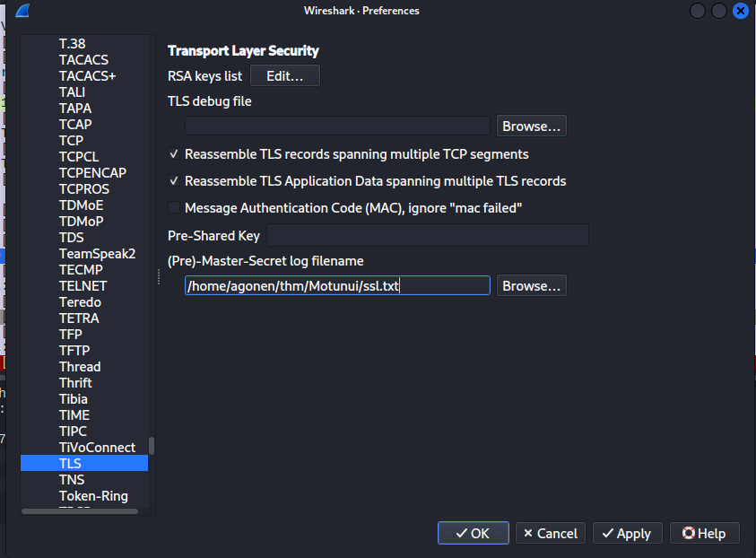Select TELNET protocol in the list
The height and width of the screenshot is (558, 756).
tap(83, 286)
